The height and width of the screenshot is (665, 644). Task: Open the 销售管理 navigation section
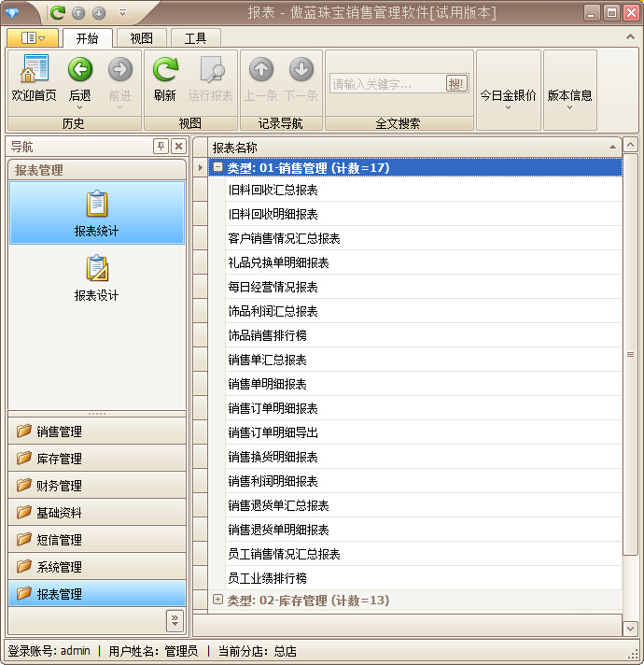click(97, 432)
